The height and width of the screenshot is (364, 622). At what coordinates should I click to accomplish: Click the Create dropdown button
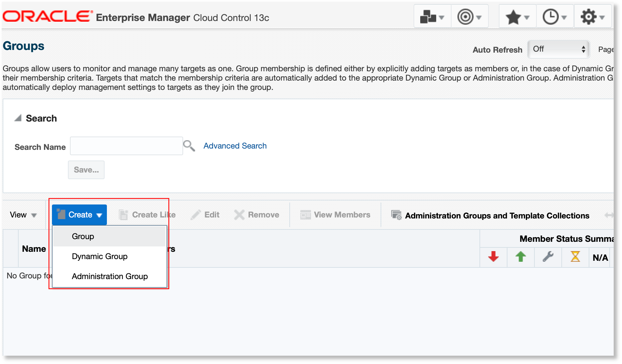80,215
